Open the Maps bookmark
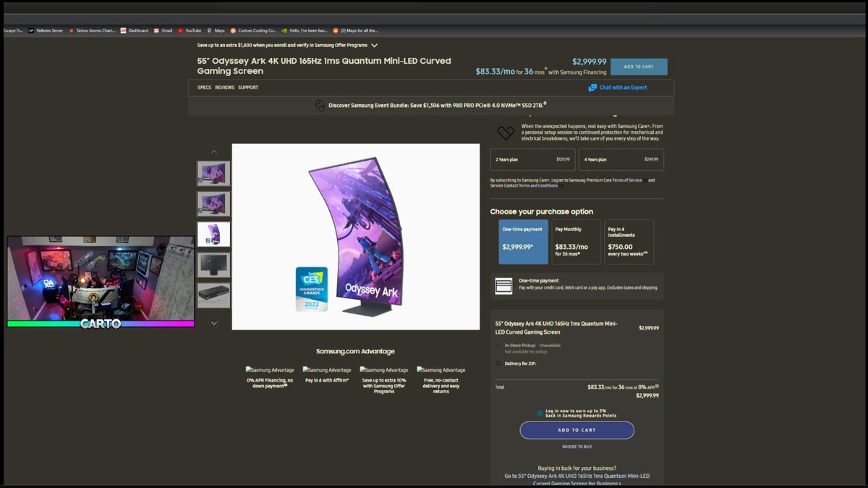The image size is (868, 488). [216, 30]
